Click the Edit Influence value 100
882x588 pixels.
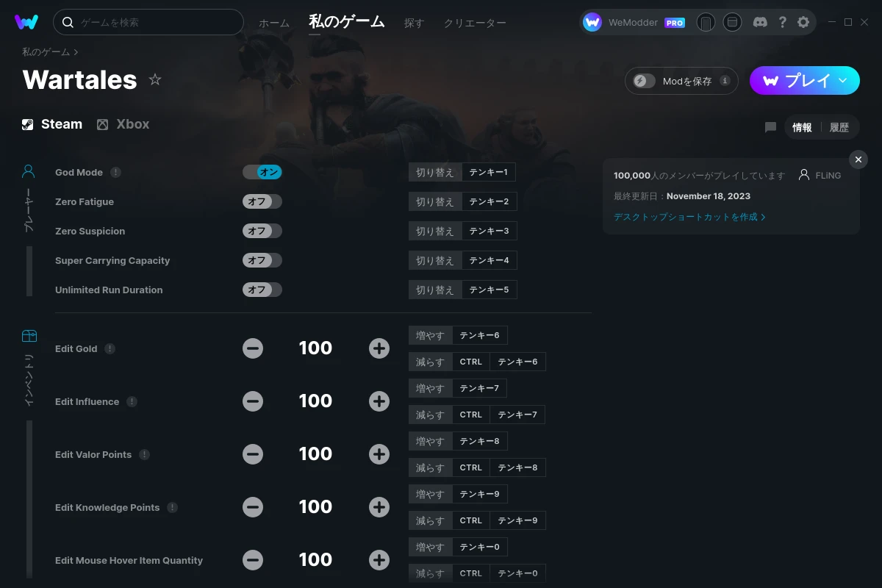[316, 401]
